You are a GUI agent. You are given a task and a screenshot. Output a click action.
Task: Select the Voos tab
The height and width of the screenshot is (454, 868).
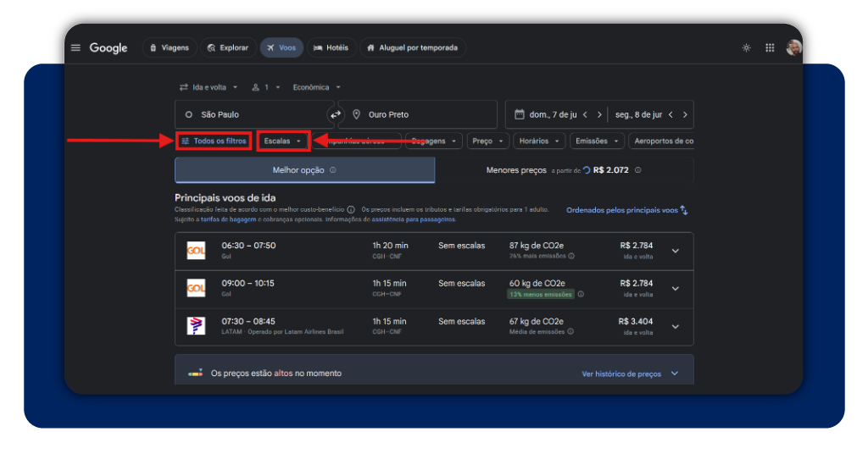point(281,47)
